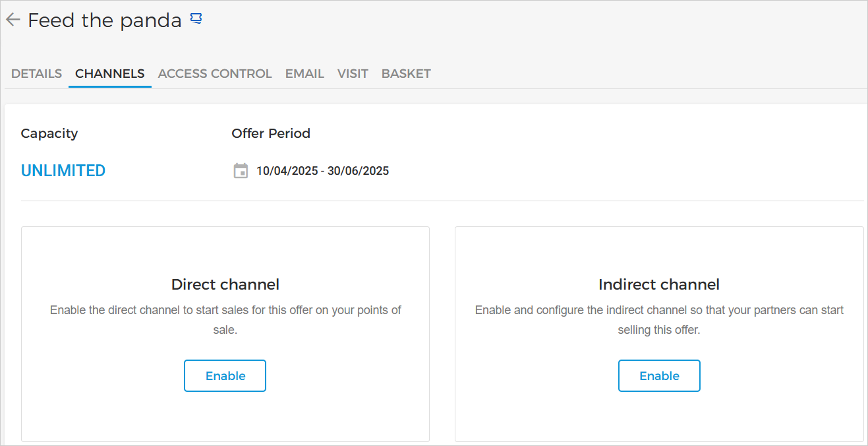This screenshot has width=868, height=446.
Task: Open the Details tab
Action: click(x=37, y=74)
